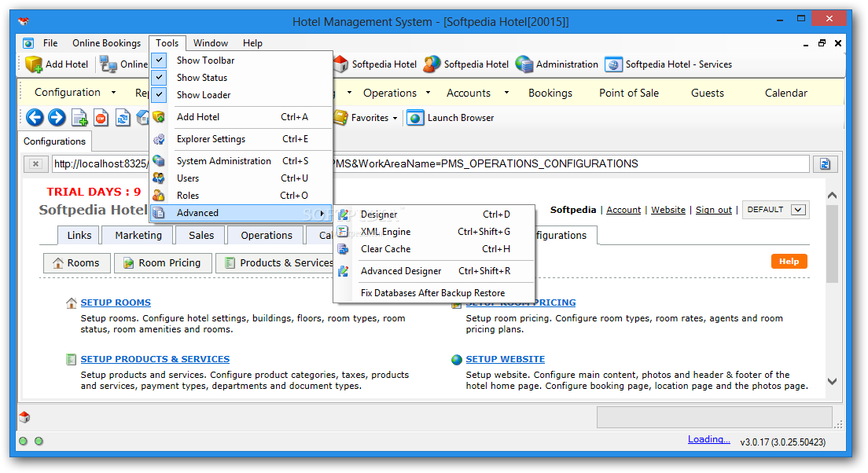Switch to the Marketing tab
868x473 pixels.
pyautogui.click(x=138, y=235)
